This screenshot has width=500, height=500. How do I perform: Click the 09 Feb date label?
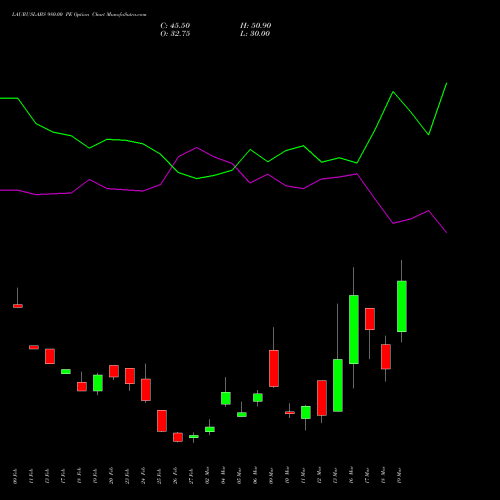click(15, 476)
